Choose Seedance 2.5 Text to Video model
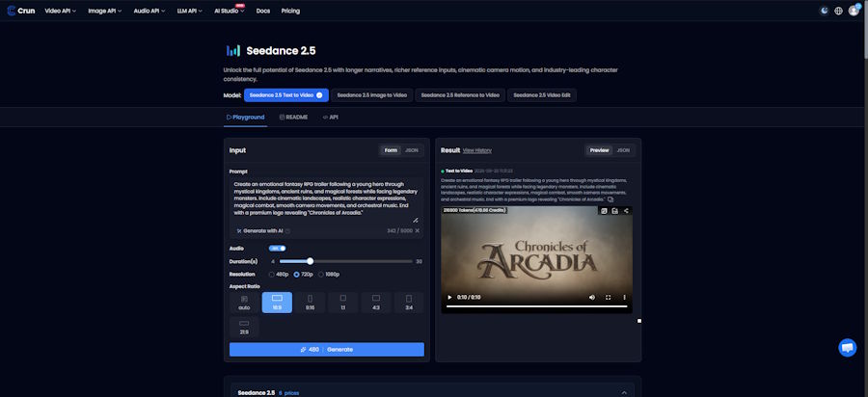The image size is (868, 397). click(x=286, y=95)
